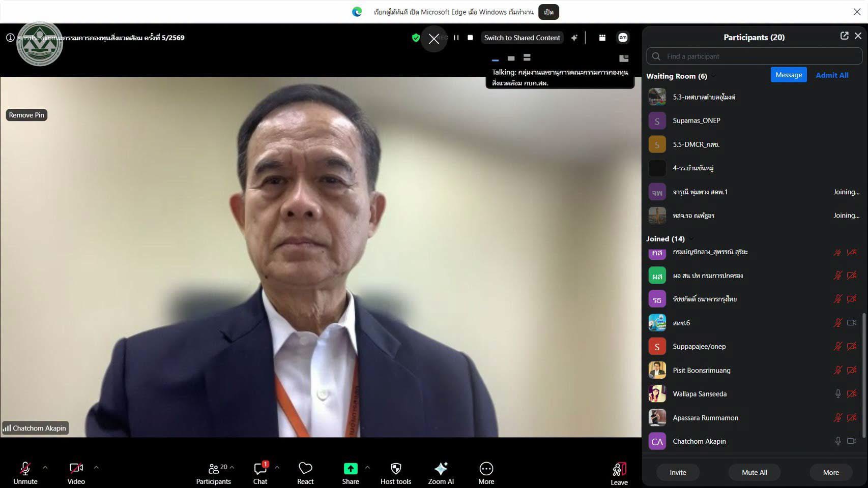Pause the meeting recording

(x=456, y=38)
